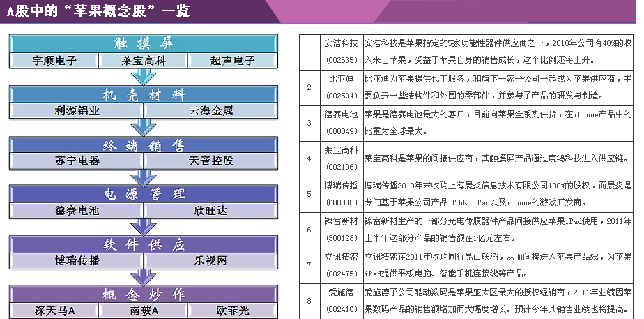Select the 电源管理 header bar
Viewport: 644px width, 319px height.
144,195
